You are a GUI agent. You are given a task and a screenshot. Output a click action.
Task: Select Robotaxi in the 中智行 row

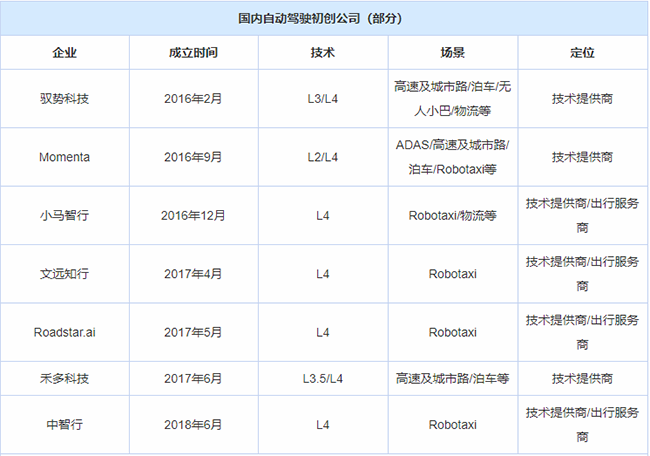[x=453, y=425]
